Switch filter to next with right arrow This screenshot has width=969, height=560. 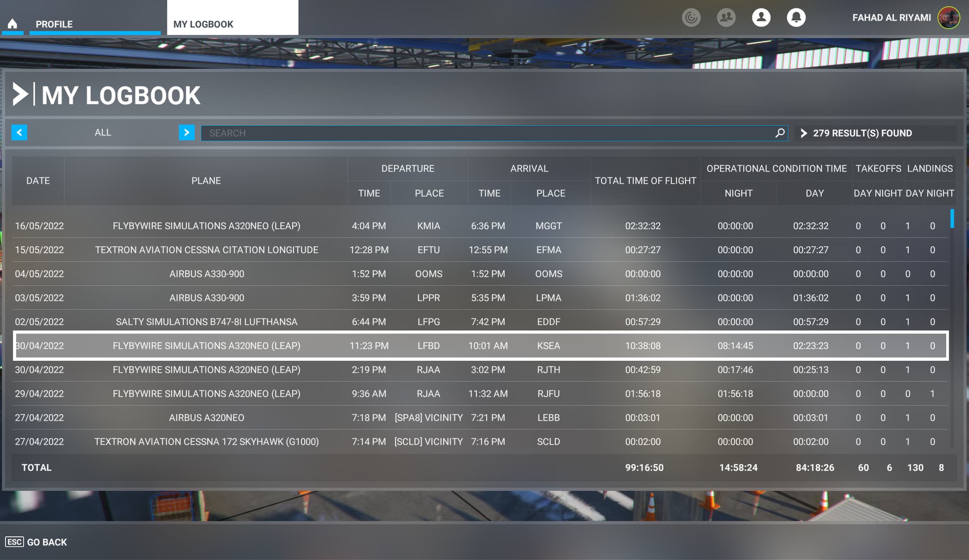click(186, 132)
